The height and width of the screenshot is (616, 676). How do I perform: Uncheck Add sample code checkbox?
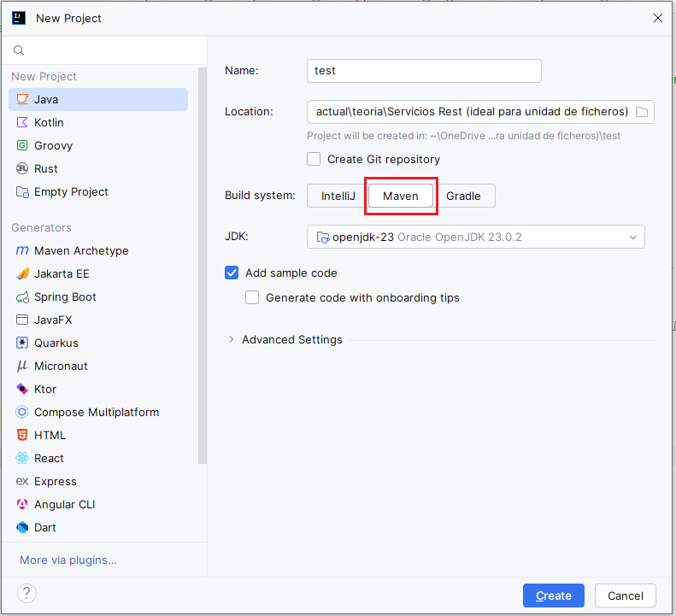pos(232,273)
